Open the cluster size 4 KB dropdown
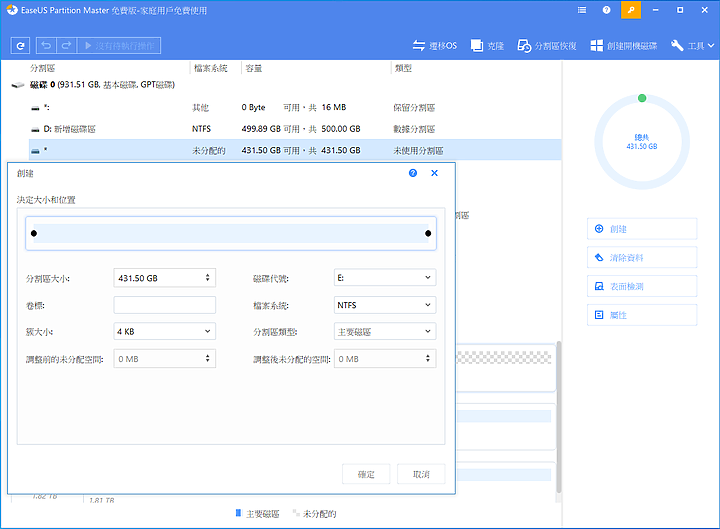The width and height of the screenshot is (720, 529). 164,332
